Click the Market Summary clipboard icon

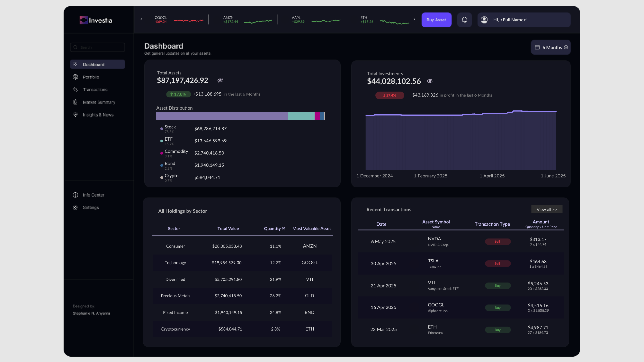pyautogui.click(x=75, y=102)
